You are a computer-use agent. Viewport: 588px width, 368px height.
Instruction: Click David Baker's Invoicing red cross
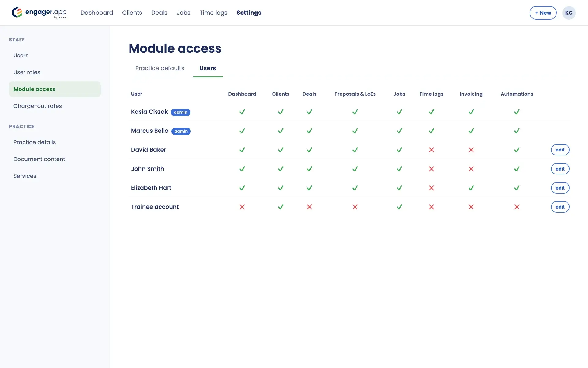(471, 150)
